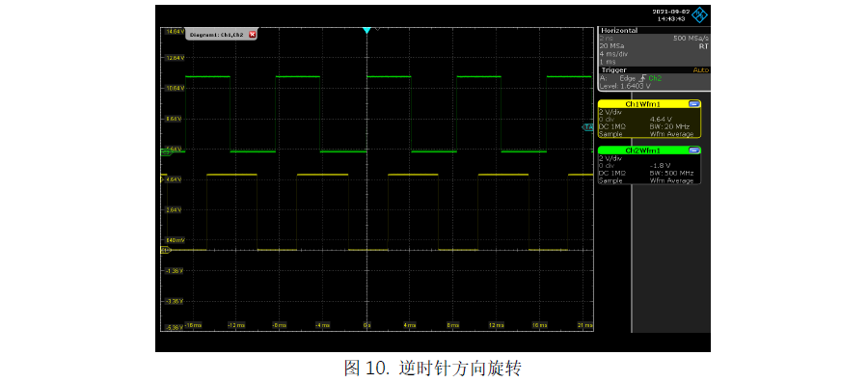Select the trigger level TA marker
This screenshot has width=868, height=383.
point(588,127)
